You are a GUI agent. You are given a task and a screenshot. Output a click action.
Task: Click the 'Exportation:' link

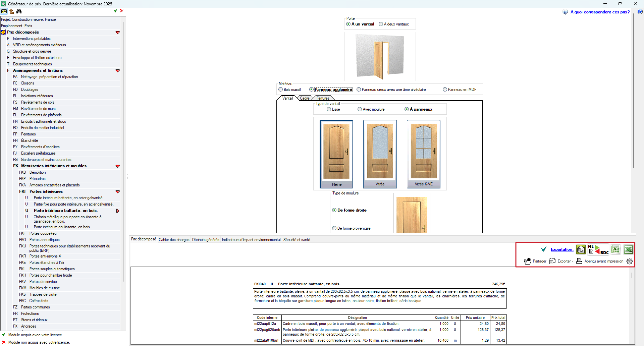click(562, 249)
